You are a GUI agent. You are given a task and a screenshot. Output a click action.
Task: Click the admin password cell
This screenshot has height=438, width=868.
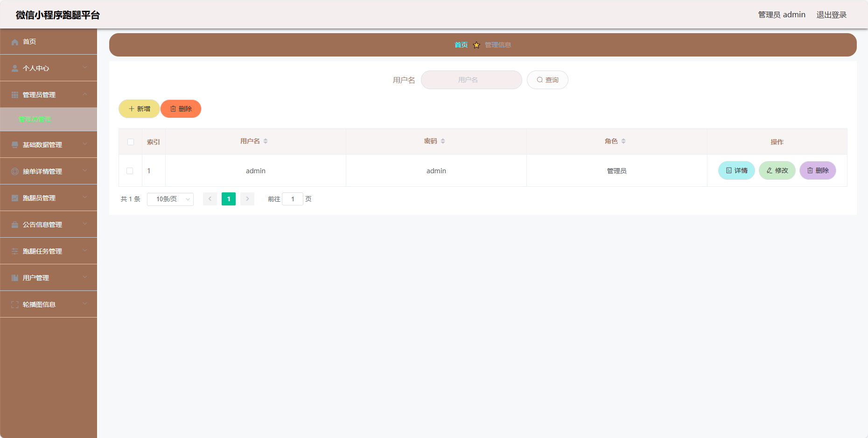point(436,171)
